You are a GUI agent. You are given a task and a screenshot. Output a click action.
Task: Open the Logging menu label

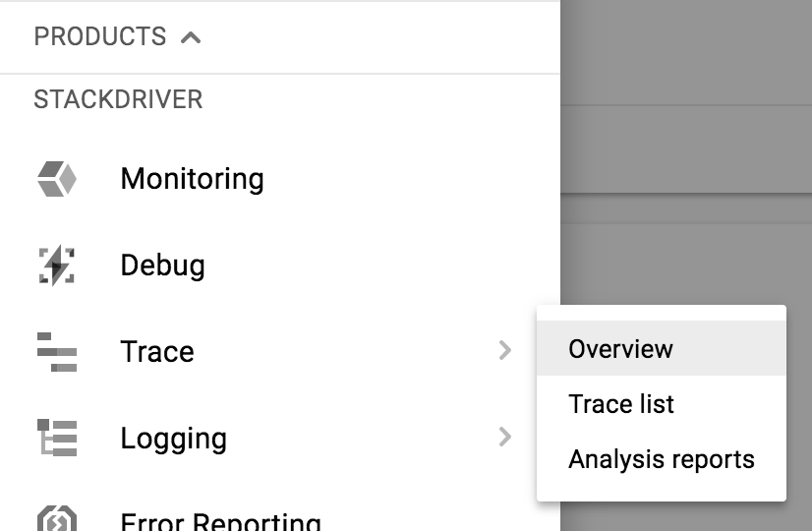pos(173,438)
